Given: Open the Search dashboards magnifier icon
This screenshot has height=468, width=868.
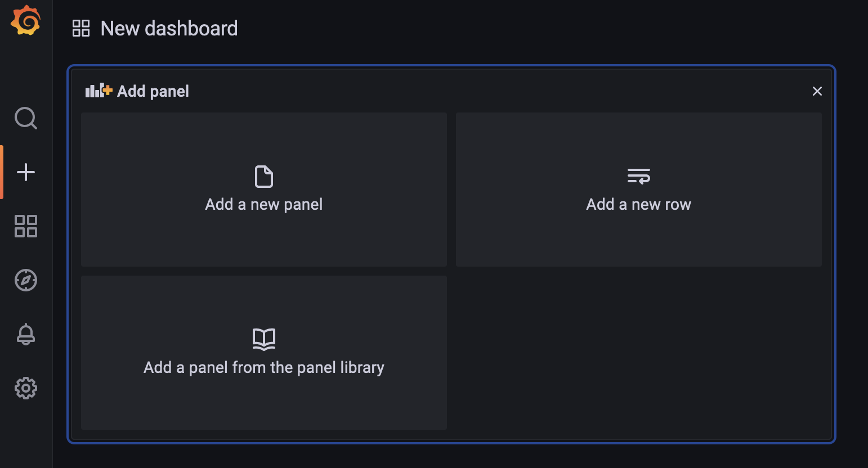Looking at the screenshot, I should pos(26,118).
